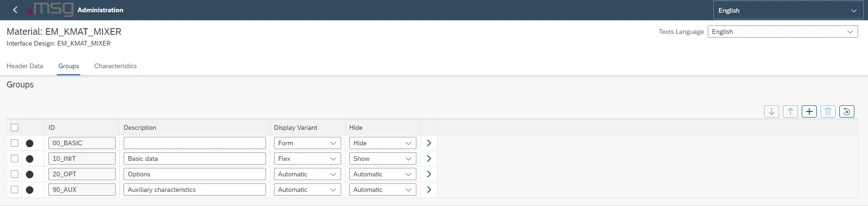868x206 pixels.
Task: Tick the select-all checkbox in table header
Action: tap(15, 127)
